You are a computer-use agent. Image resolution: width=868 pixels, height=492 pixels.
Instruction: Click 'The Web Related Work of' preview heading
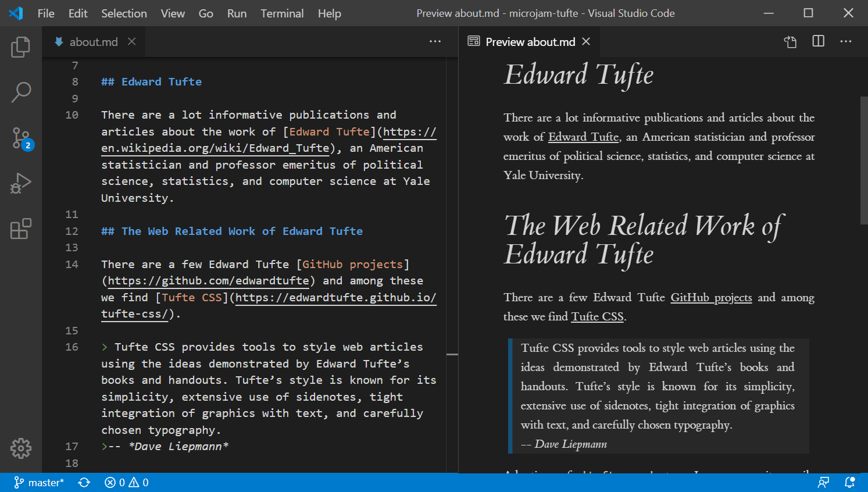tap(644, 226)
